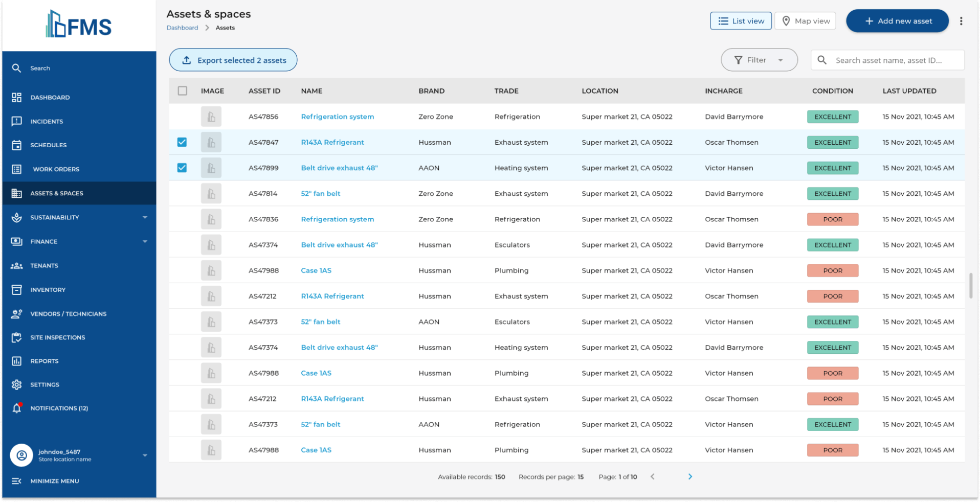Switch to List view
Screen dimensions: 980x502
pos(741,21)
